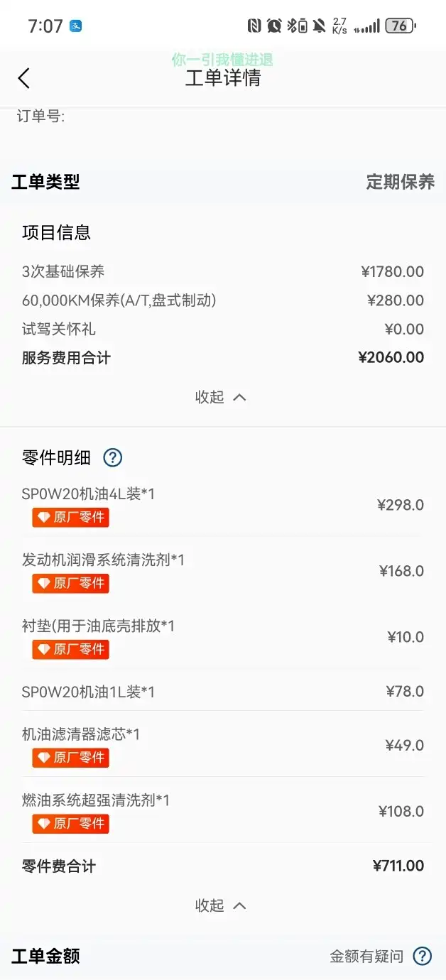Tap the question icon beside 金额有疑问
446x980 pixels.
[422, 956]
